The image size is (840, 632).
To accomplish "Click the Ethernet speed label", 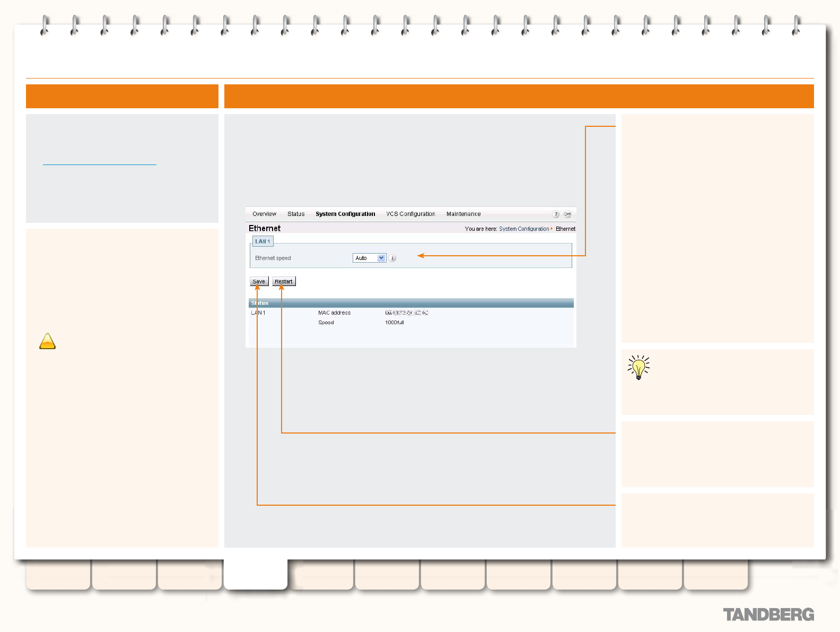I will pyautogui.click(x=273, y=258).
